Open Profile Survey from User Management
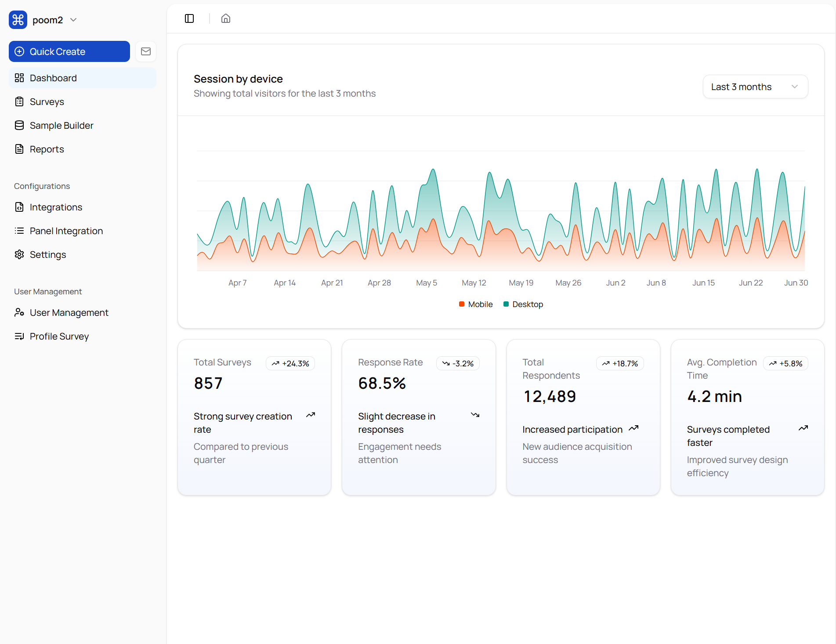This screenshot has width=836, height=644. coord(59,336)
